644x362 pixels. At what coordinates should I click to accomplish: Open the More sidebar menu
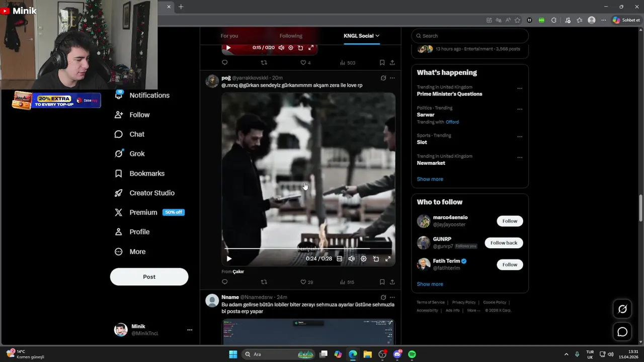click(x=130, y=252)
